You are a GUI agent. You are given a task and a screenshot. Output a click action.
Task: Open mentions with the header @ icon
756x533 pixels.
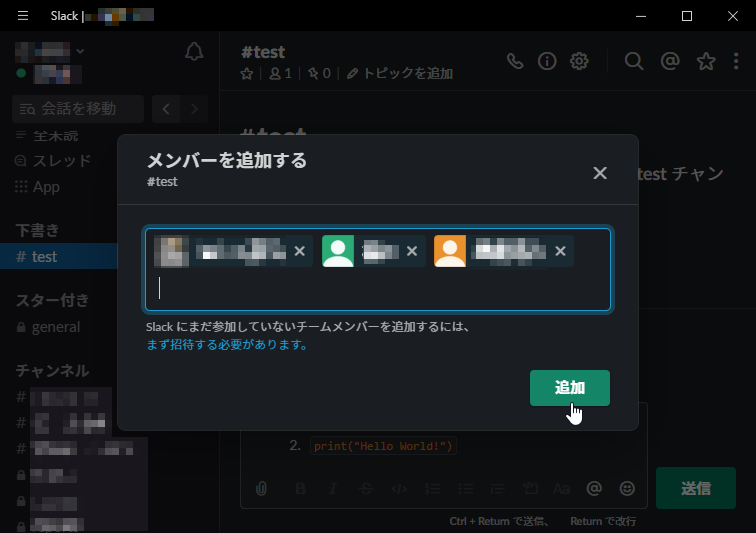(x=670, y=61)
